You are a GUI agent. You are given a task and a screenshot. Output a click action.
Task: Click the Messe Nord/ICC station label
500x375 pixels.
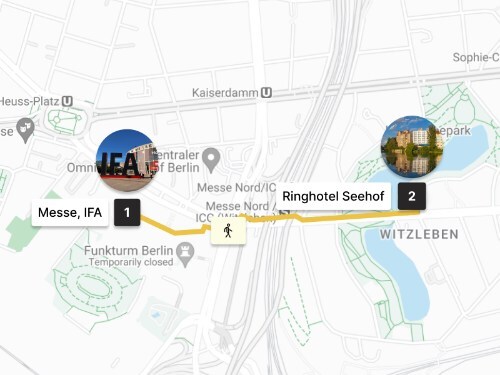(236, 187)
